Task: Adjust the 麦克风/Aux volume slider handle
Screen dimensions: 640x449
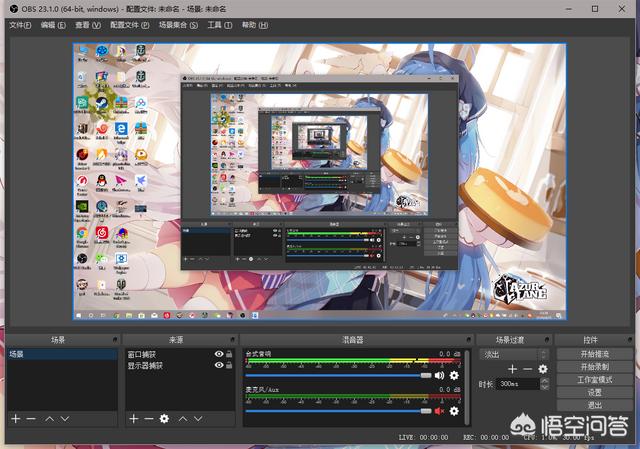Action: pos(426,411)
